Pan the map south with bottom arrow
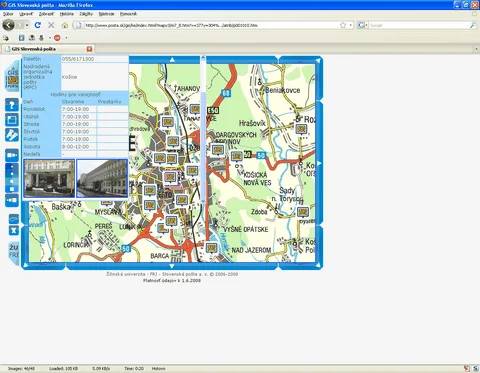480x373 pixels. [172, 266]
